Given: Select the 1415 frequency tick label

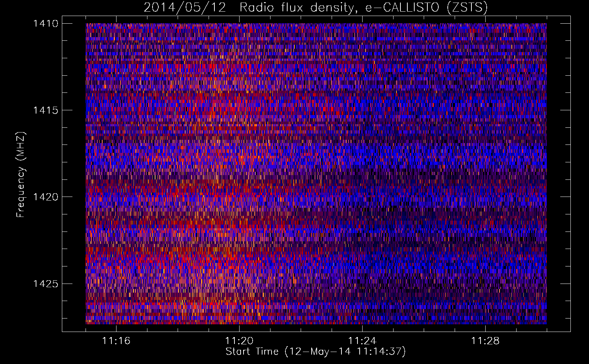Looking at the screenshot, I should point(46,110).
